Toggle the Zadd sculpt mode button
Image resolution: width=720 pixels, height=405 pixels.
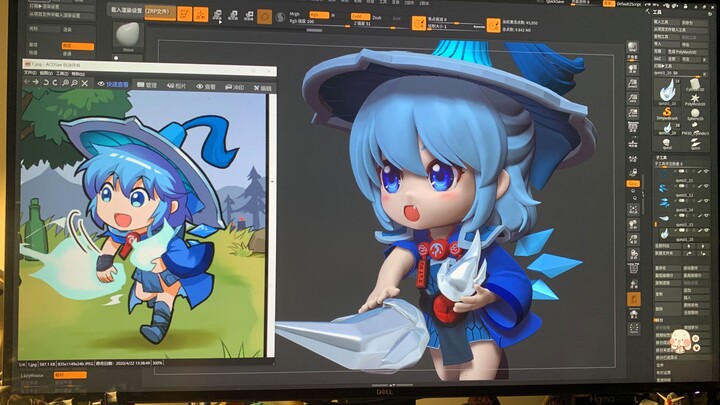tap(360, 17)
